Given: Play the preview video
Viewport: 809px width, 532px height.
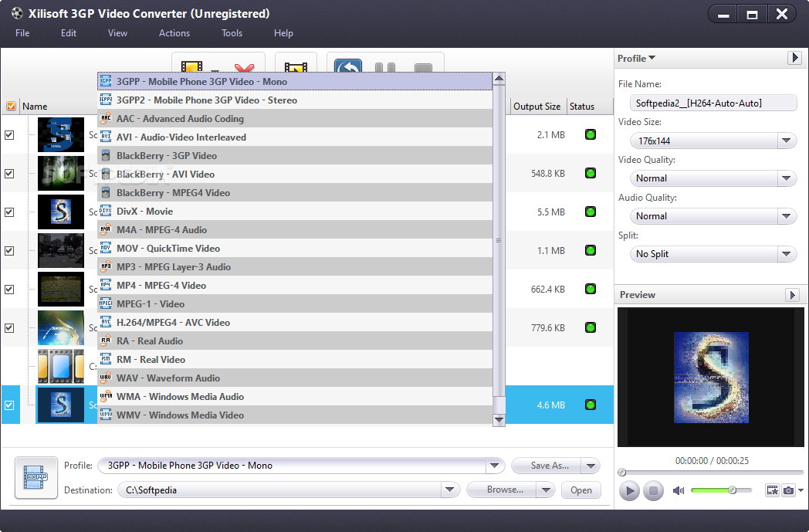Looking at the screenshot, I should 629,491.
